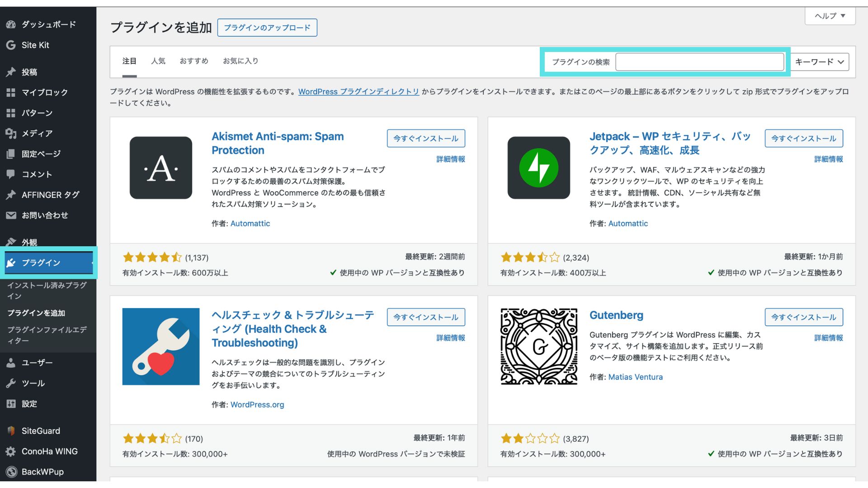
Task: Click the pages icon beside 固定ページ
Action: click(11, 154)
